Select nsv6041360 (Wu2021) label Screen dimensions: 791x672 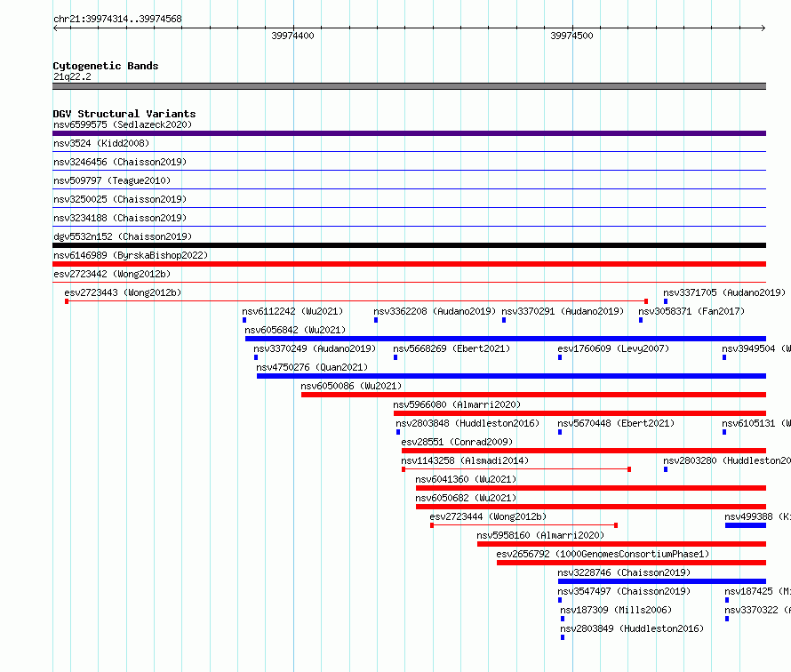466,479
